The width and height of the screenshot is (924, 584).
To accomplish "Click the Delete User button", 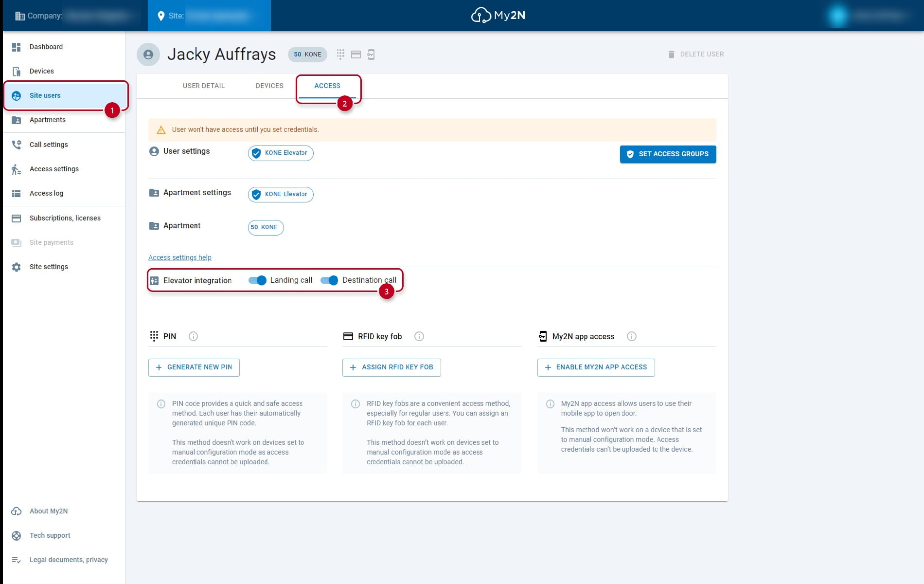I will [x=696, y=55].
